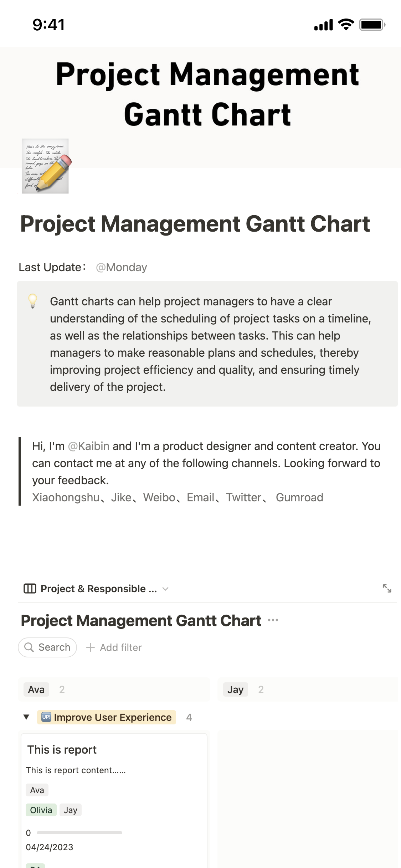Click the three-dots database options icon
401x868 pixels.
(x=273, y=620)
